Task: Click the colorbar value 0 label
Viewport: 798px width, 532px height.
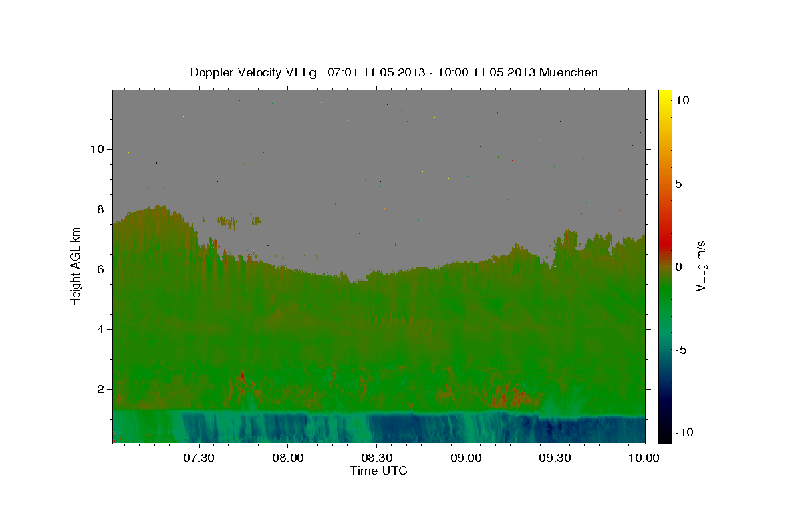Action: 678,267
